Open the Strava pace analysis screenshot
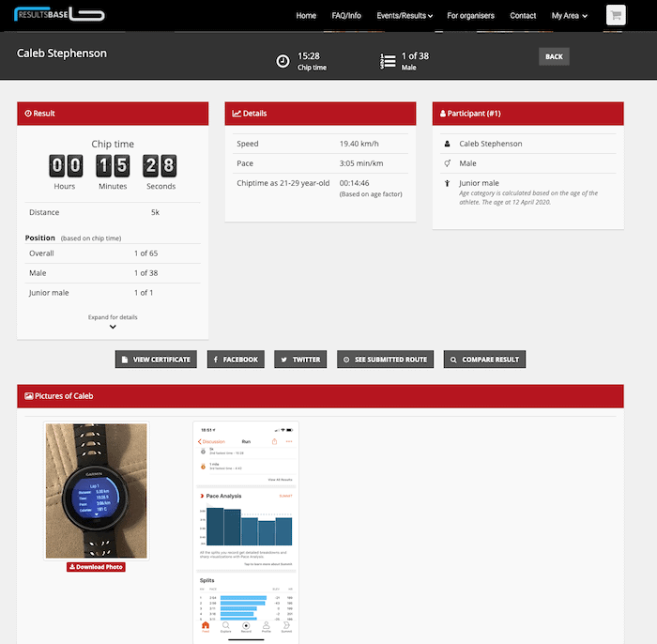 (246, 532)
